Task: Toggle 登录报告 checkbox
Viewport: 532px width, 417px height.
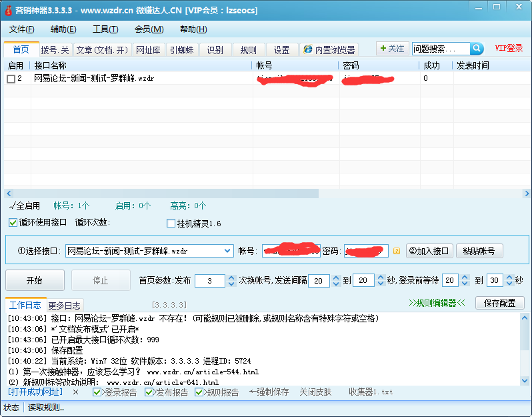Action: click(97, 392)
